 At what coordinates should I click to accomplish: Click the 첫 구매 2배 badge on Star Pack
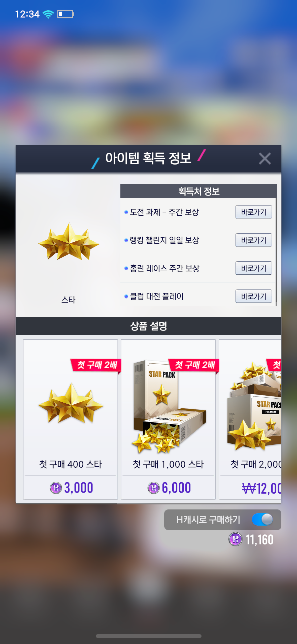click(194, 365)
